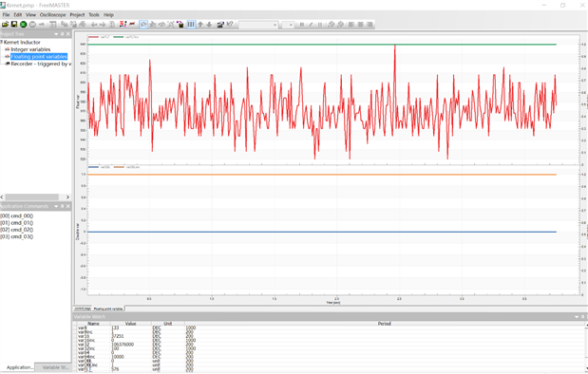The image size is (588, 374).
Task: Open the Variable Watch panel dropdown arrow
Action: 577,317
